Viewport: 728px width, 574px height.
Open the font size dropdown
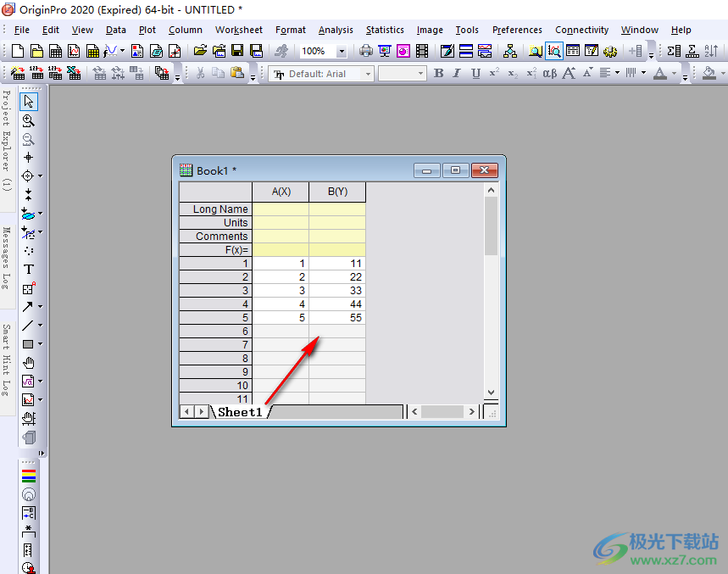point(420,74)
